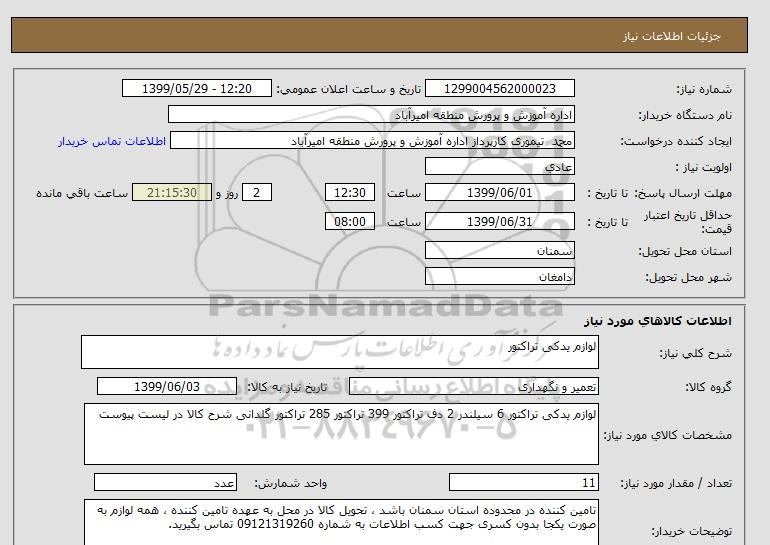The height and width of the screenshot is (545, 770).
Task: Open the اطلاعات تماس خریدار link
Action: 112,141
